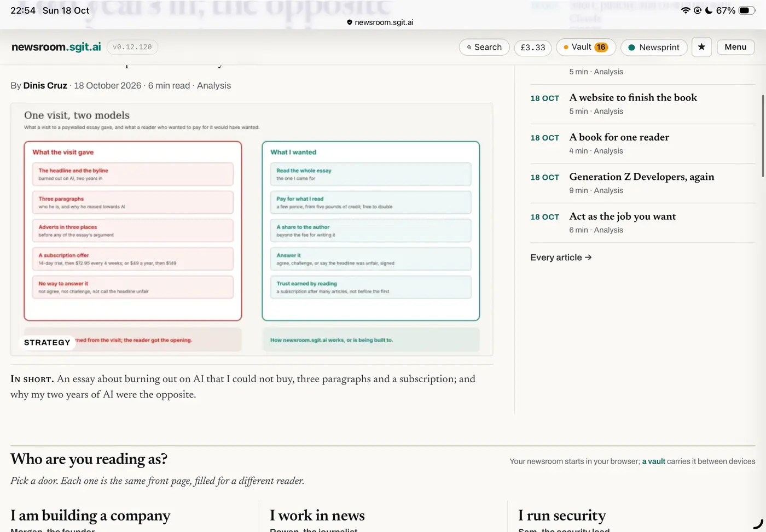Click the Wi-Fi icon in status bar
This screenshot has height=532, width=766.
pyautogui.click(x=686, y=10)
